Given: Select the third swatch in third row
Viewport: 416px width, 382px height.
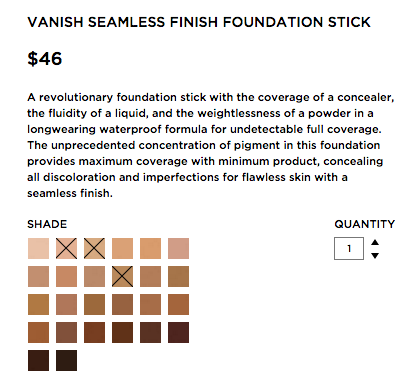Looking at the screenshot, I should (x=94, y=304).
